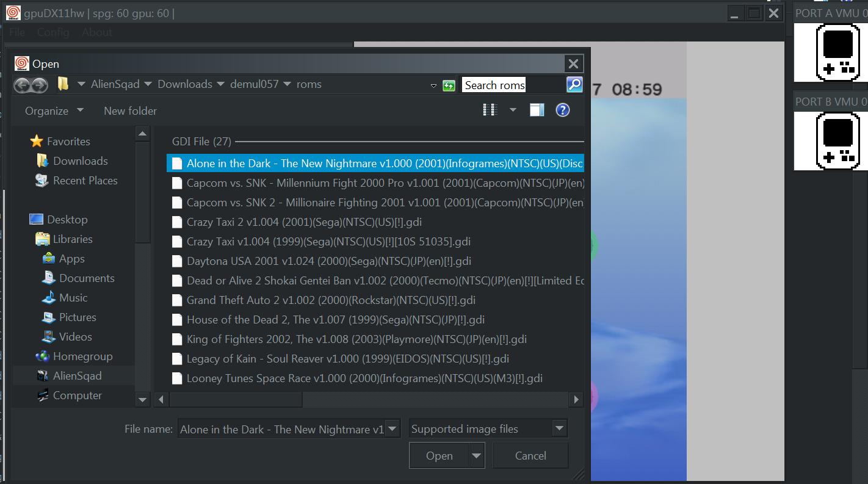This screenshot has width=868, height=484.
Task: Change view with the view icon
Action: 490,110
